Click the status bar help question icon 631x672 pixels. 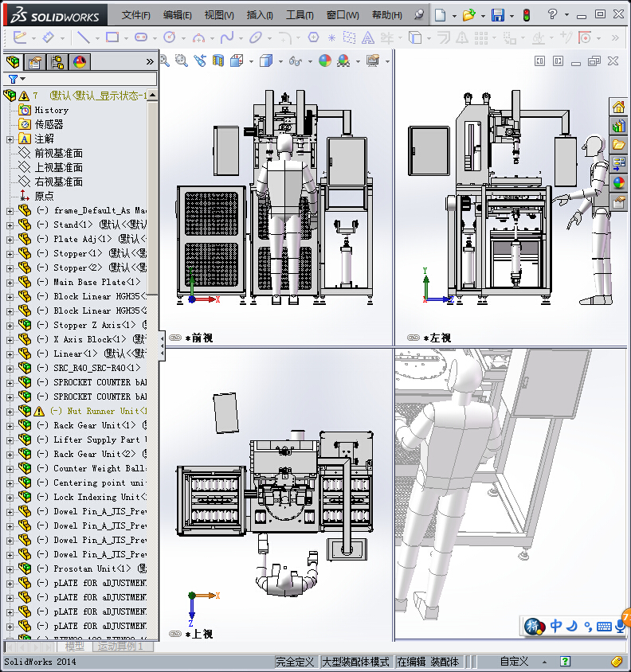566,662
